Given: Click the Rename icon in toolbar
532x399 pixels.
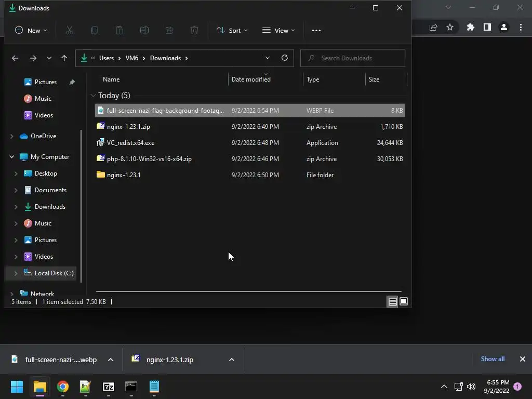Looking at the screenshot, I should [x=144, y=31].
